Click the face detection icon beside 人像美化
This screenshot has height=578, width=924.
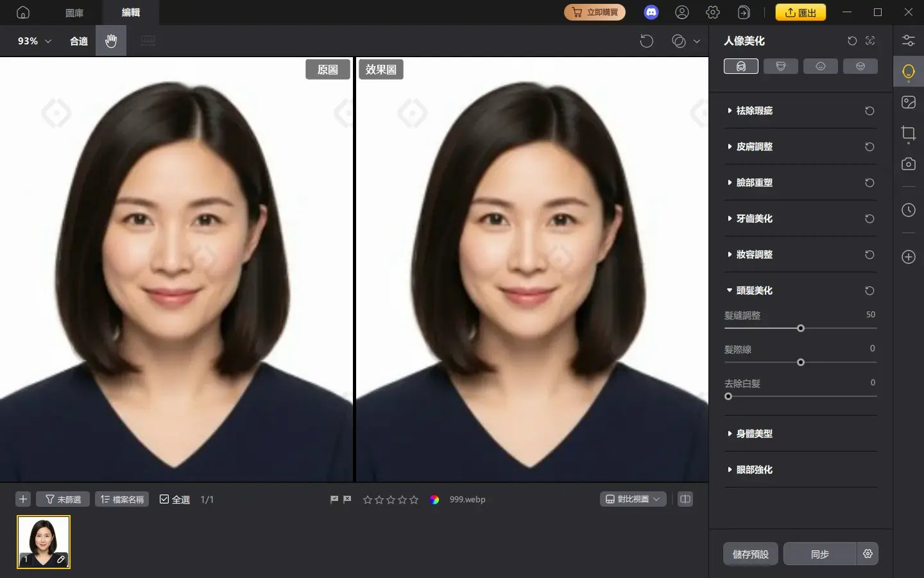[x=870, y=40]
